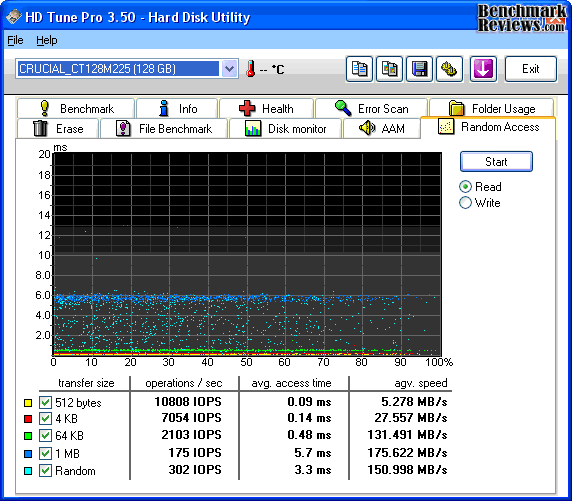Click the green 64 KB color swatch
572x501 pixels.
(x=28, y=436)
